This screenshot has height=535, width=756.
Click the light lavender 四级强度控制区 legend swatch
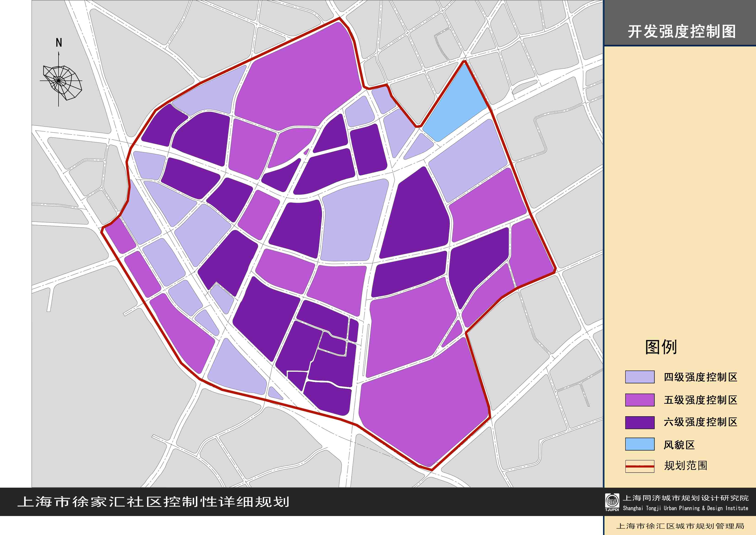pos(639,377)
